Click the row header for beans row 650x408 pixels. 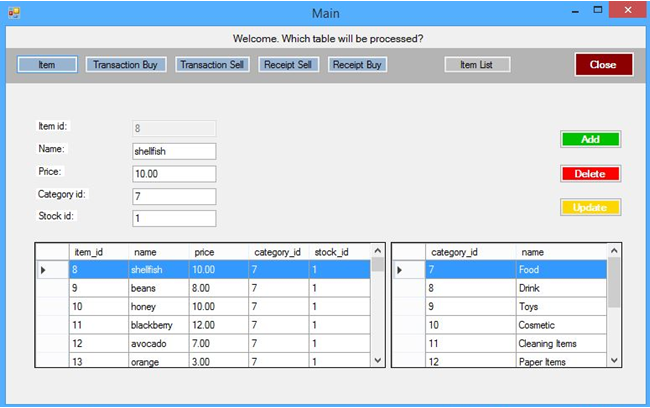(x=52, y=288)
